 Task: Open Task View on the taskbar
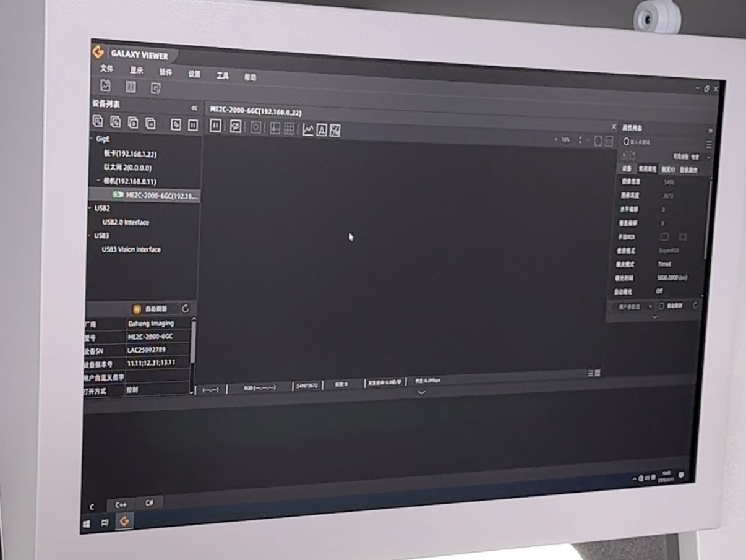(x=105, y=523)
